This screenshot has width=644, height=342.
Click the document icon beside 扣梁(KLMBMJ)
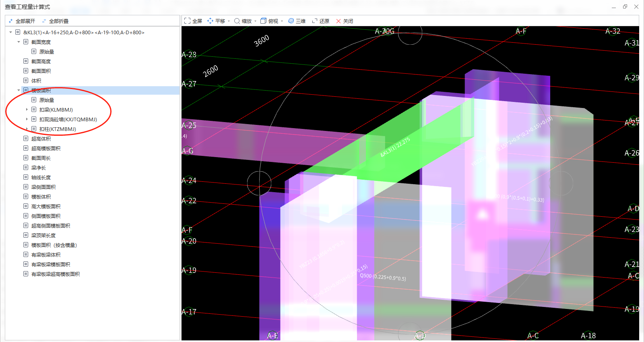pyautogui.click(x=34, y=110)
